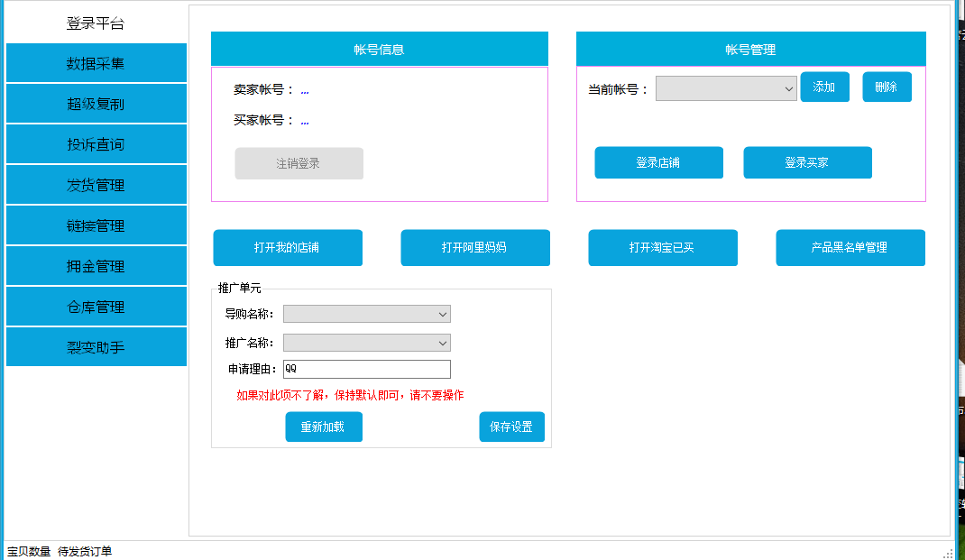The width and height of the screenshot is (965, 560).
Task: Select 佣金管理 in the left menu
Action: coord(96,266)
